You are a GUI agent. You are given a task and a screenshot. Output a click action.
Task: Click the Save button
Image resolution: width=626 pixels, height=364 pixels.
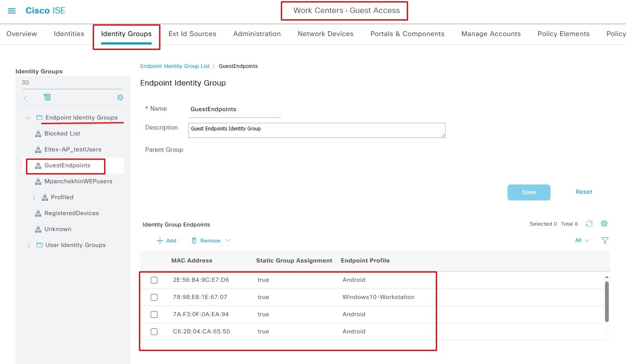coord(529,192)
